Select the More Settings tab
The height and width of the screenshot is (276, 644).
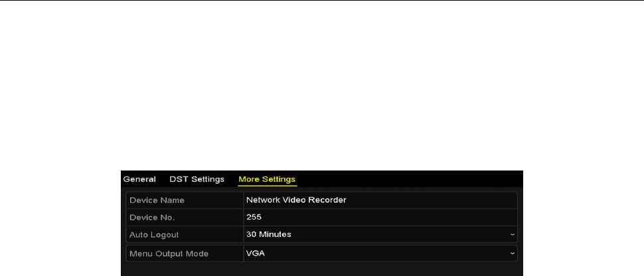[x=267, y=180]
